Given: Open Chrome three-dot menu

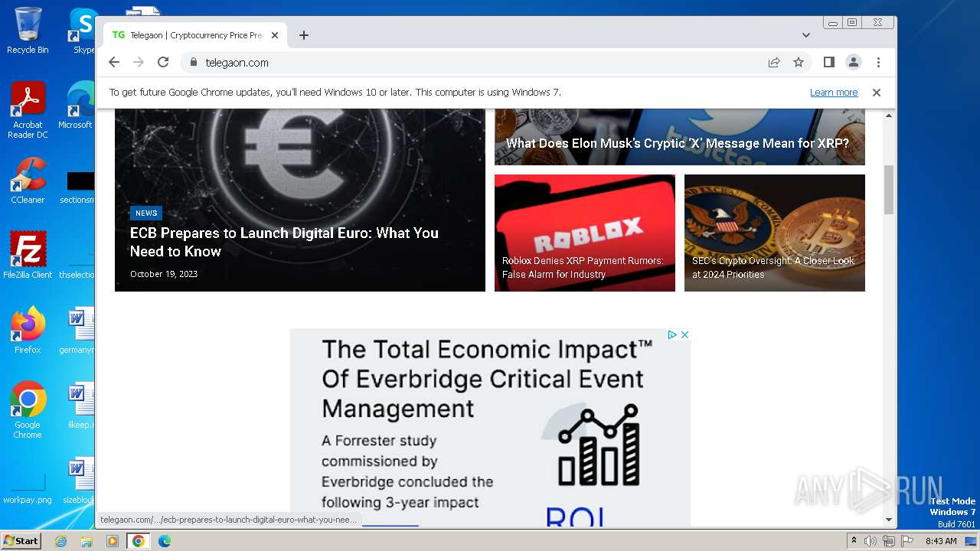Looking at the screenshot, I should [x=878, y=63].
